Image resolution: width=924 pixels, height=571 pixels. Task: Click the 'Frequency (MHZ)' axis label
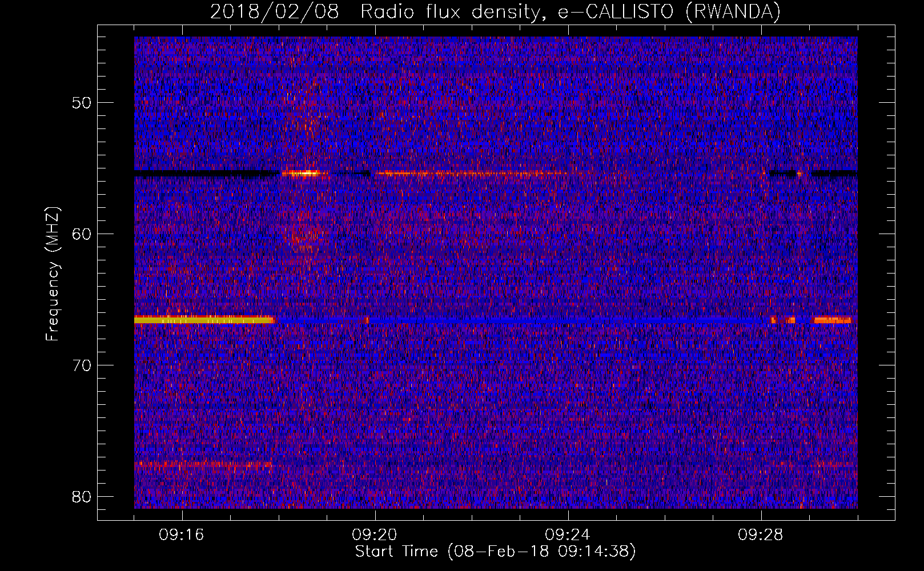click(x=53, y=274)
